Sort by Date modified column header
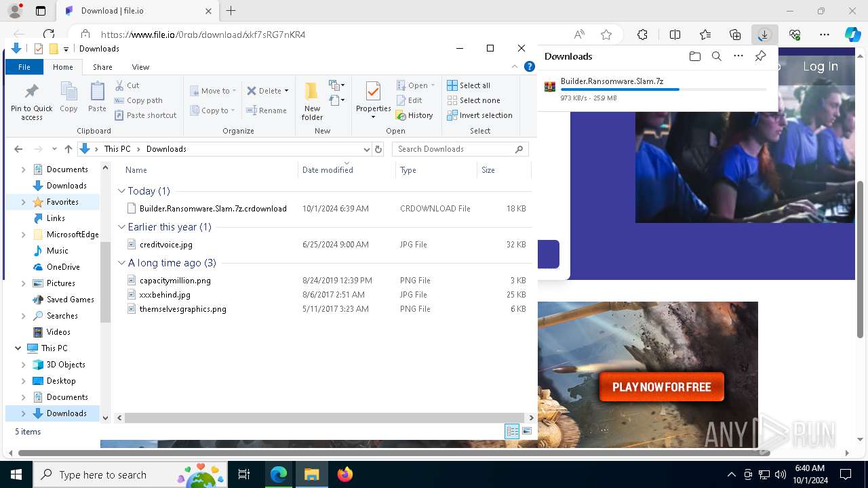 (347, 170)
